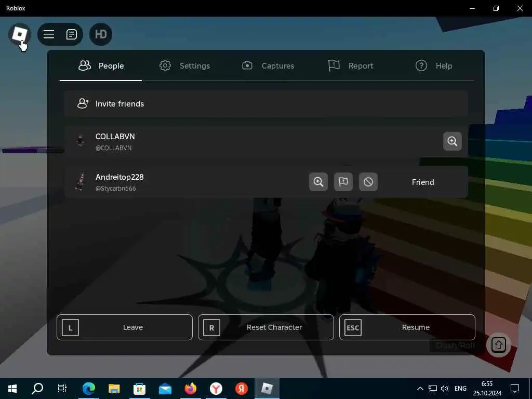Viewport: 532px width, 399px height.
Task: Open the clock and date flyout
Action: [x=487, y=389]
